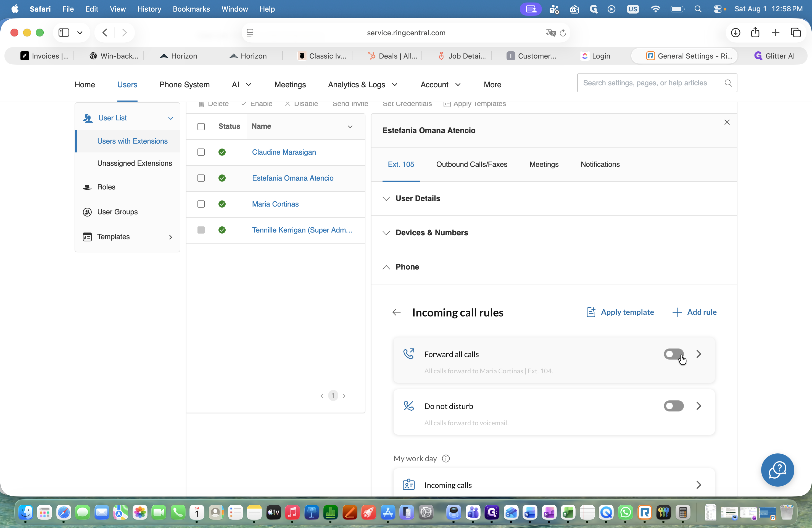Show Safari tab overview
This screenshot has width=812, height=528.
point(796,32)
